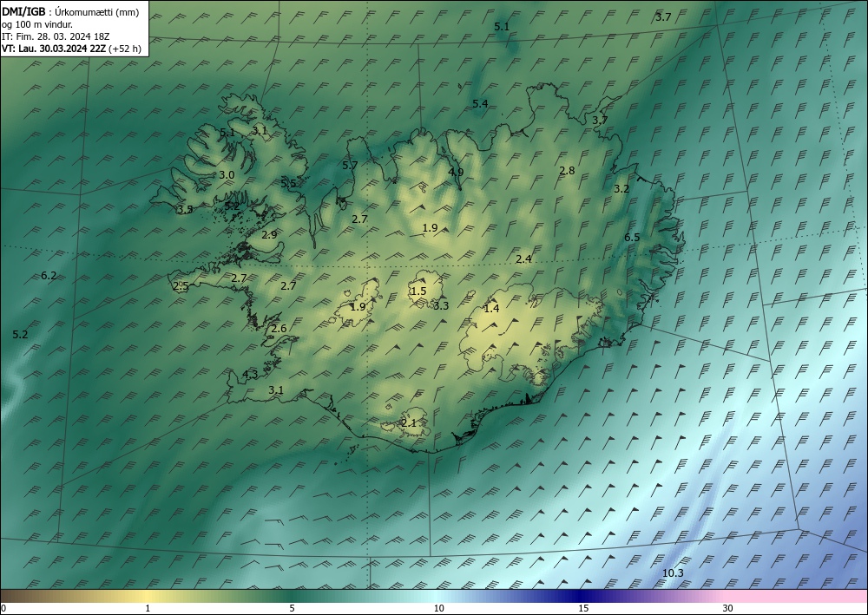Select the valid time 'VT: Lau. 30.03.2024 22Z'
This screenshot has height=615, width=868.
click(54, 49)
